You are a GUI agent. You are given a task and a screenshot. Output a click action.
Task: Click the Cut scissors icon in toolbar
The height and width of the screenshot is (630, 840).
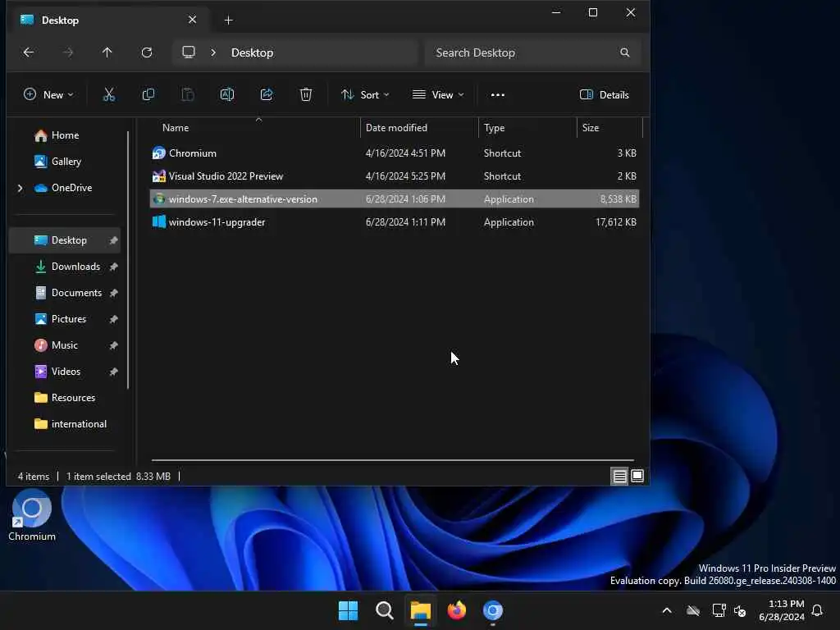point(109,95)
